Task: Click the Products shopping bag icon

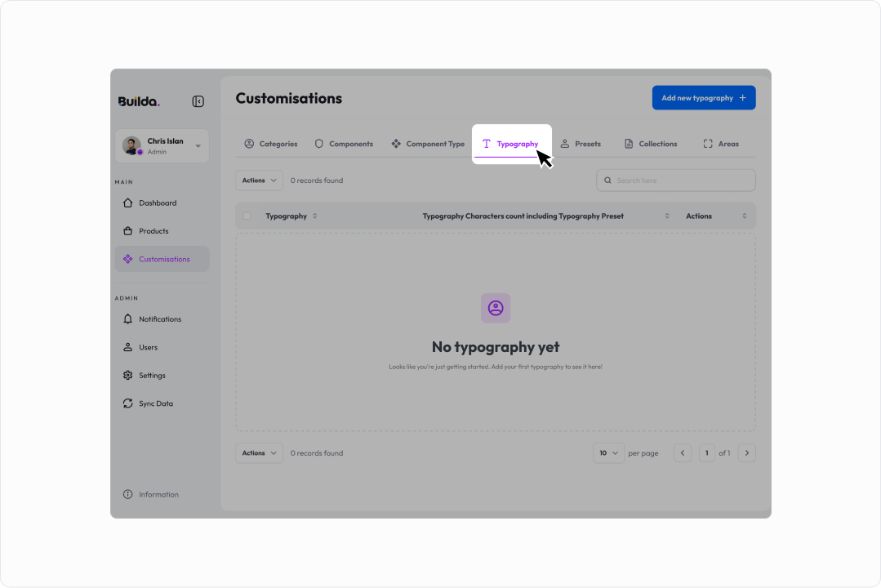Action: click(x=127, y=231)
